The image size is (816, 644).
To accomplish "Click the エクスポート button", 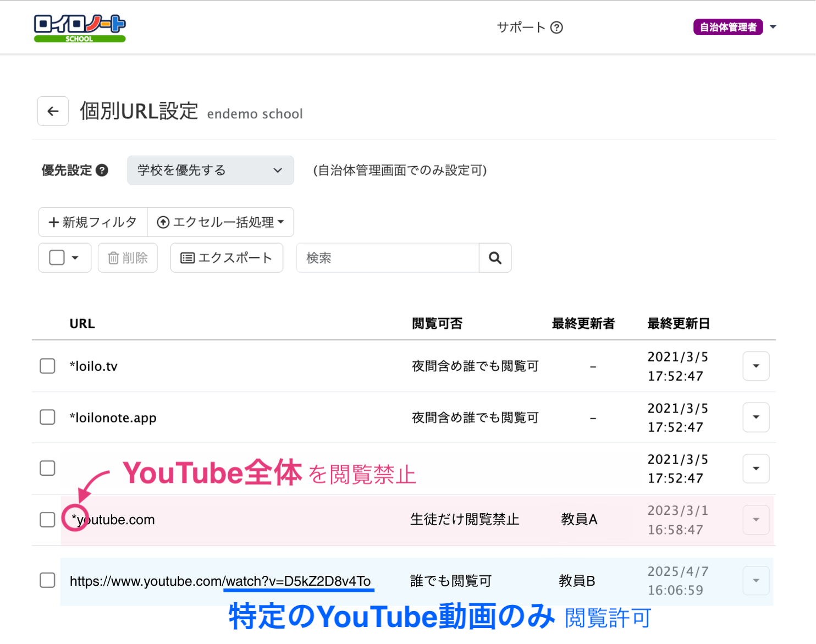I will coord(227,258).
